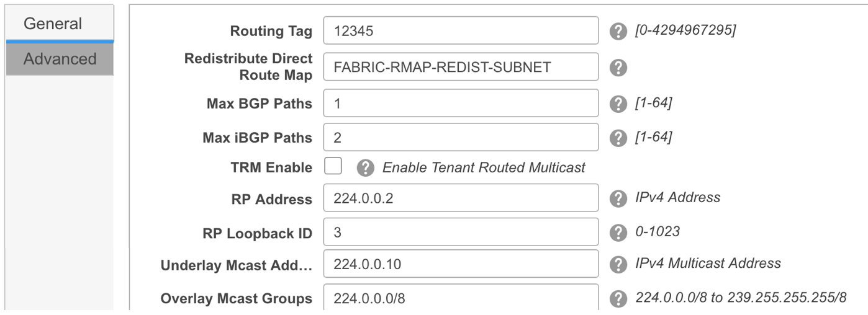Click help icon for RP Address
Screen dimensions: 868x315
[x=618, y=198]
